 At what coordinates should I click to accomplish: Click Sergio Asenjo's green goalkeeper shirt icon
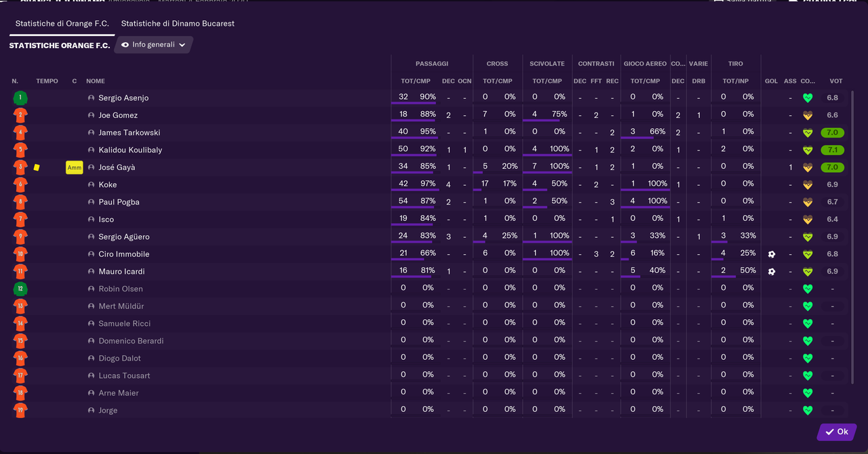pyautogui.click(x=20, y=98)
